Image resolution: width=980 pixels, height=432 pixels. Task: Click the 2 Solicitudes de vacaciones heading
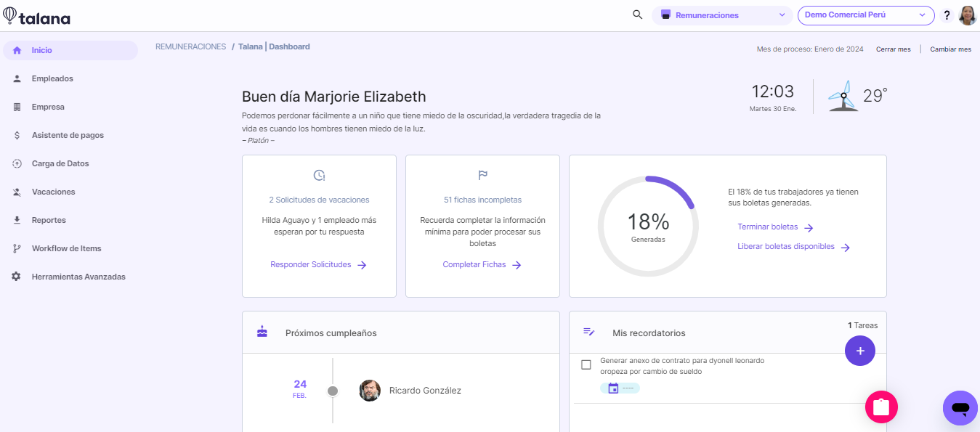coord(319,200)
